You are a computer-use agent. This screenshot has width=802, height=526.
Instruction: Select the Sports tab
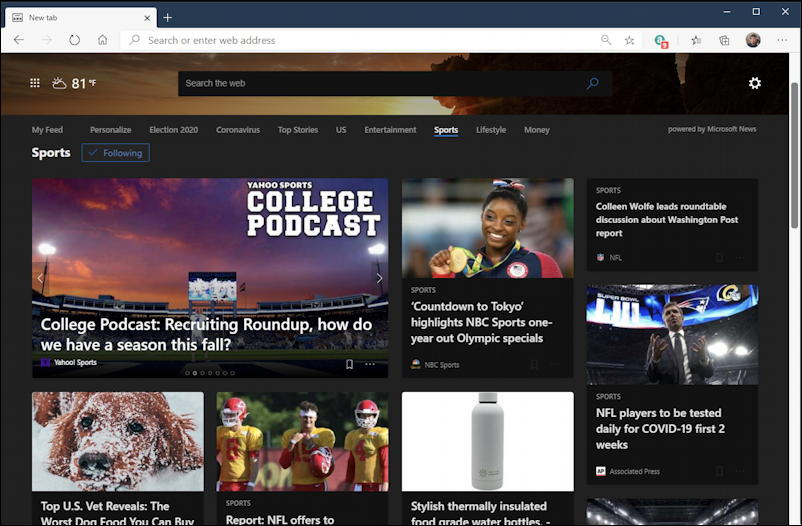pos(446,130)
